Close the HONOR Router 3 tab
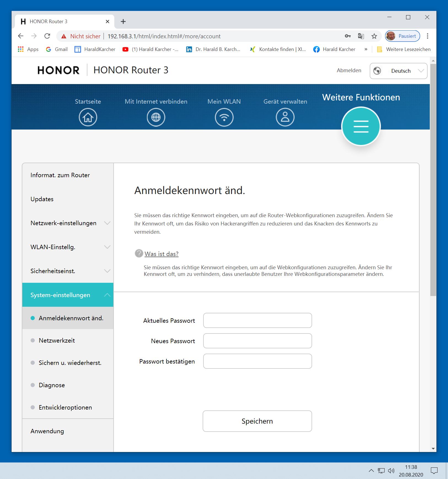Image resolution: width=448 pixels, height=479 pixels. point(108,21)
